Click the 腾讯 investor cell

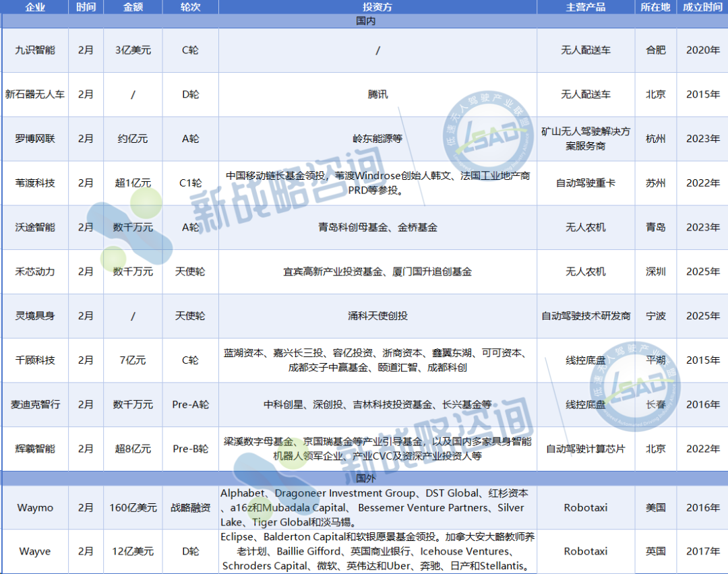[x=377, y=94]
